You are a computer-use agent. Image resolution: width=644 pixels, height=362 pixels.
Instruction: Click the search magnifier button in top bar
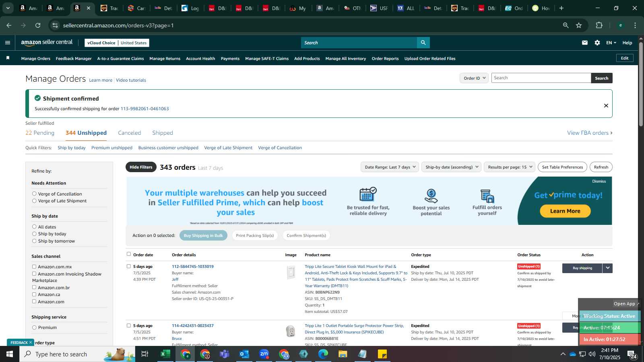pos(423,43)
